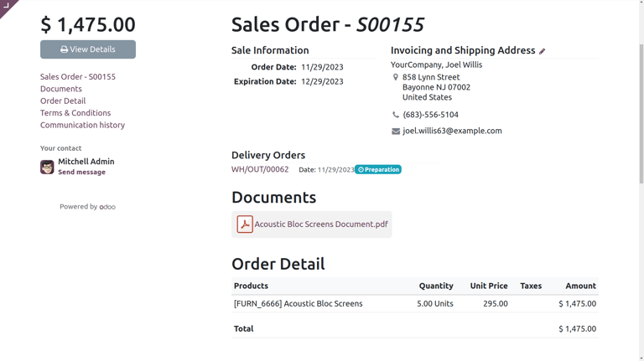Click the pencil edit address icon

pos(543,51)
